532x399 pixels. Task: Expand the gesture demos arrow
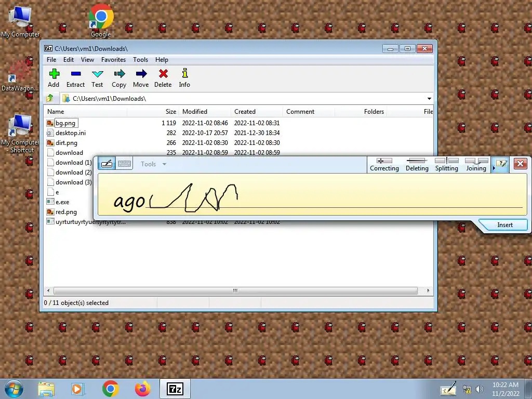pos(494,168)
